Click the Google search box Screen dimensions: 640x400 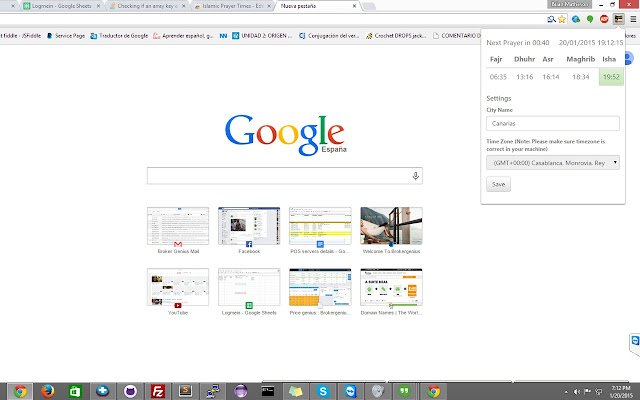284,176
